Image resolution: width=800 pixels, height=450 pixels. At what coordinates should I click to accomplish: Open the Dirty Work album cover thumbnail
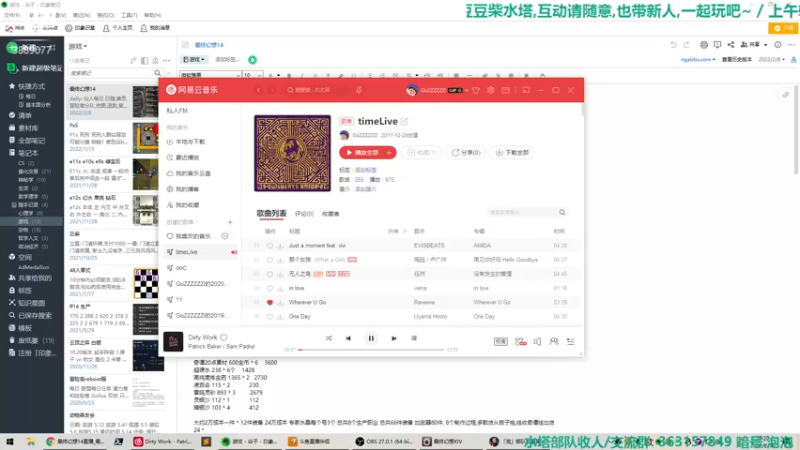pos(173,341)
